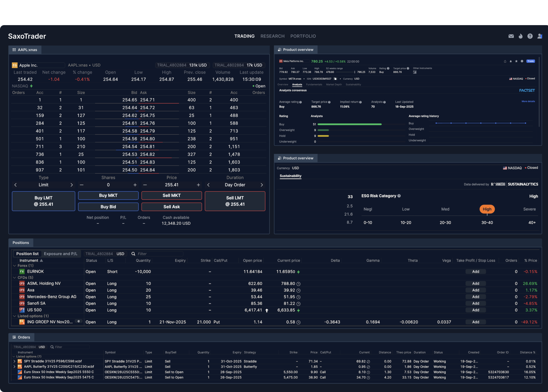
Task: Collapse the CFDs (5) group
Action: pos(15,278)
